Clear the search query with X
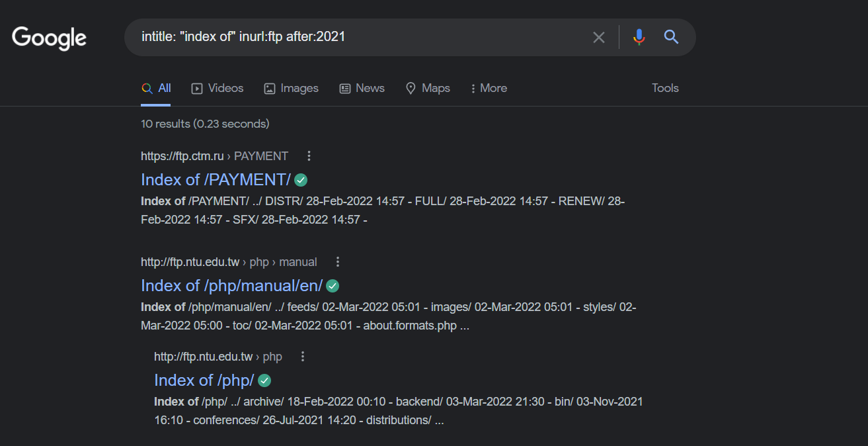This screenshot has width=868, height=446. tap(599, 38)
